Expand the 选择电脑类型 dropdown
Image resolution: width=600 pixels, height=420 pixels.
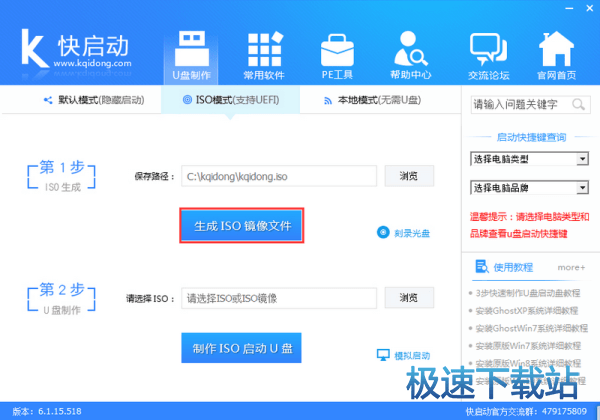coord(529,159)
